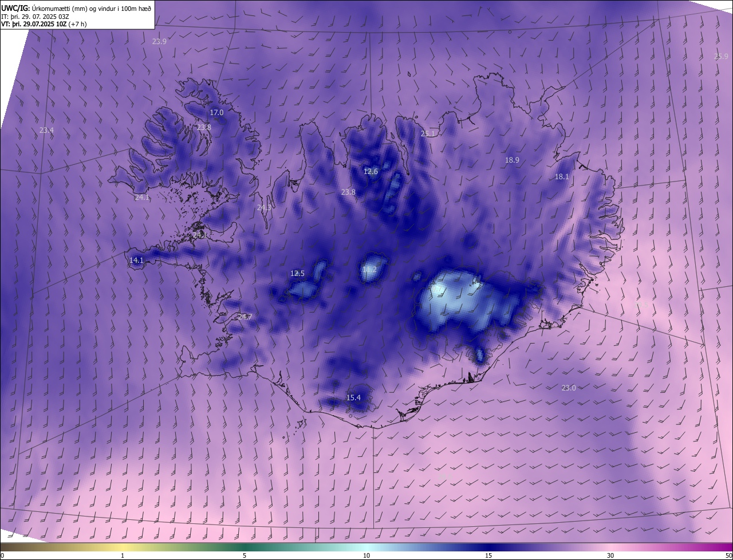
Task: Click the 15.4 value label on the south coast
Action: click(353, 397)
